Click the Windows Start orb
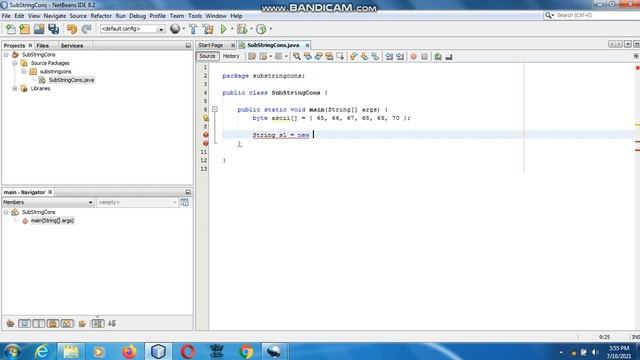The width and height of the screenshot is (640, 360). (x=13, y=351)
